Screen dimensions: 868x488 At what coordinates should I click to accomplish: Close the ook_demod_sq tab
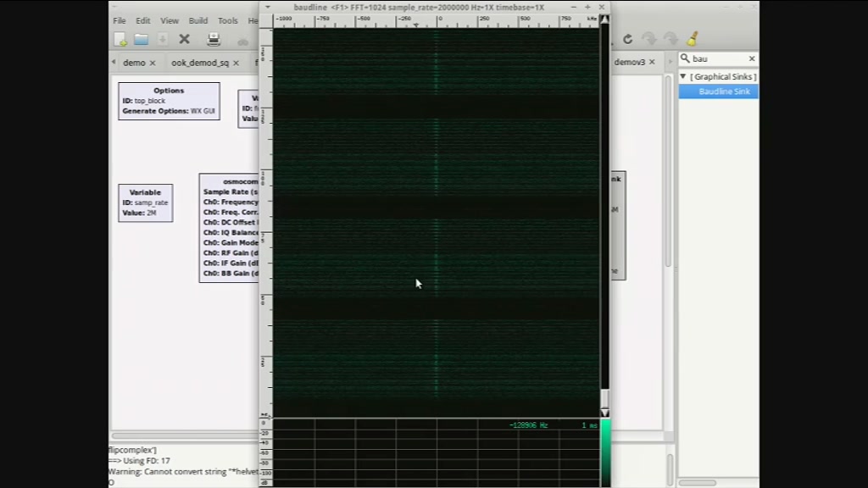click(236, 63)
